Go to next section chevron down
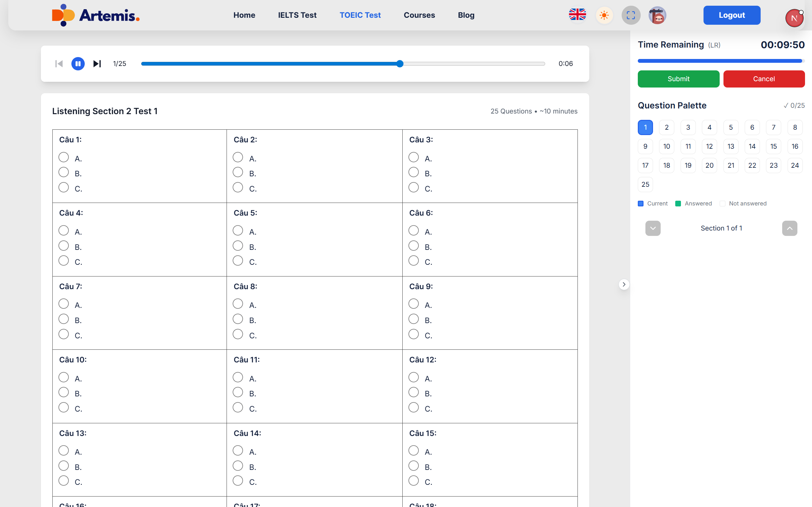This screenshot has height=507, width=812. pyautogui.click(x=653, y=228)
